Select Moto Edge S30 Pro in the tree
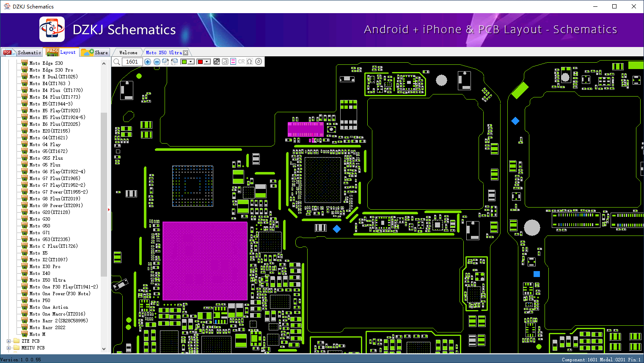Viewport: 644px width, 363px height. [x=51, y=70]
